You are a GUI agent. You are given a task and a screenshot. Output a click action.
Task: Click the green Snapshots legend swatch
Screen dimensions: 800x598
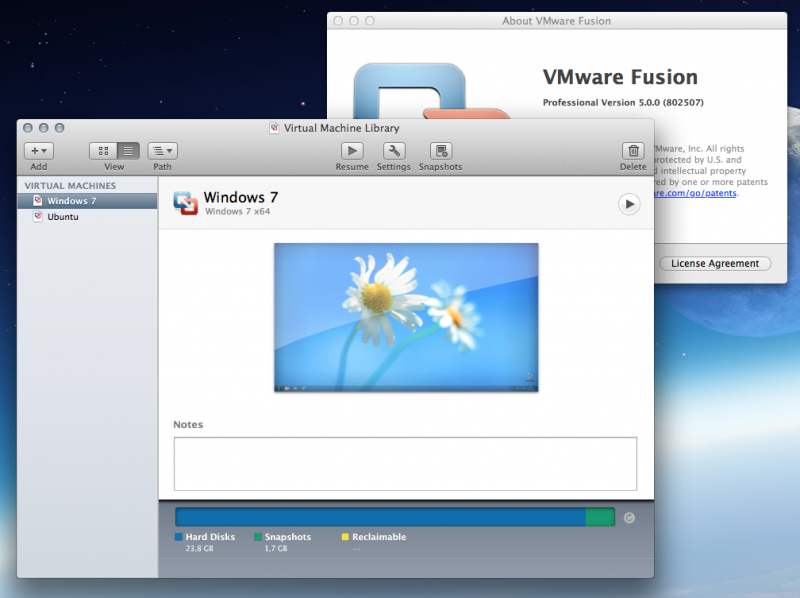(x=258, y=537)
